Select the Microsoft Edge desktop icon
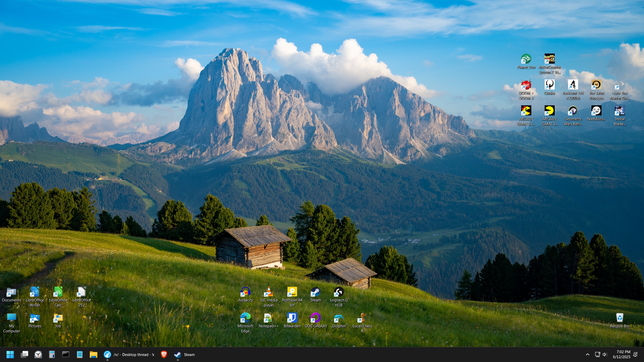The width and height of the screenshot is (644, 362). pos(245,323)
